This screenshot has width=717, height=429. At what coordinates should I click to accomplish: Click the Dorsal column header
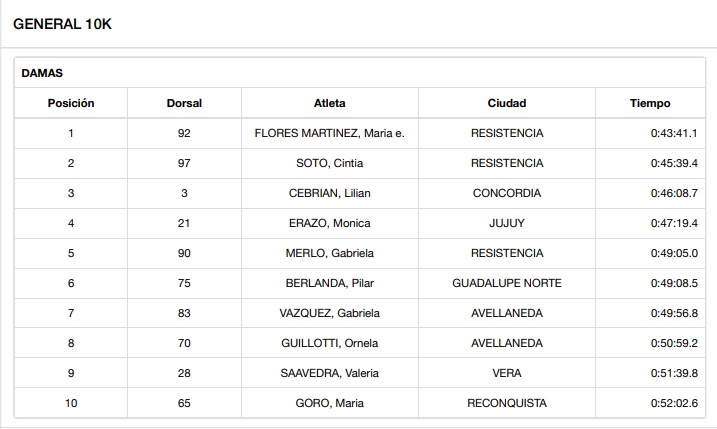point(184,103)
